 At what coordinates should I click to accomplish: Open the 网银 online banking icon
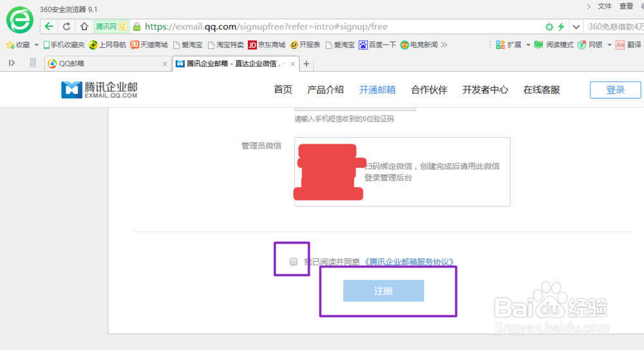[590, 45]
